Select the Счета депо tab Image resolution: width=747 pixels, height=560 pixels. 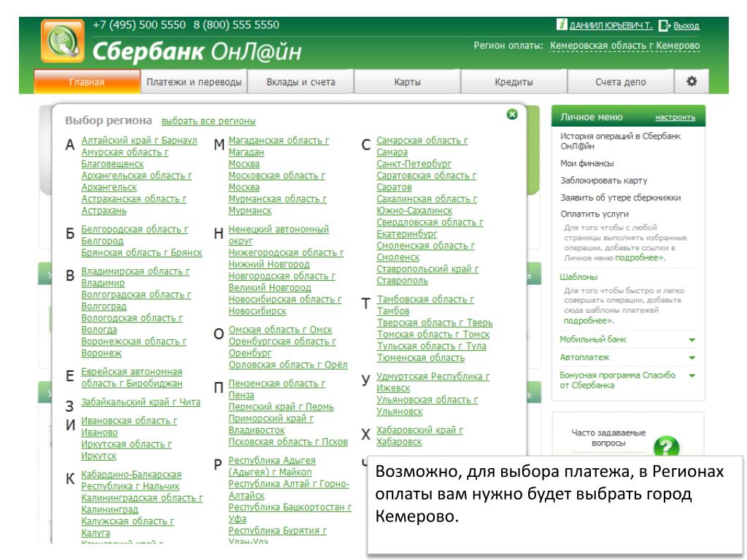[x=620, y=82]
